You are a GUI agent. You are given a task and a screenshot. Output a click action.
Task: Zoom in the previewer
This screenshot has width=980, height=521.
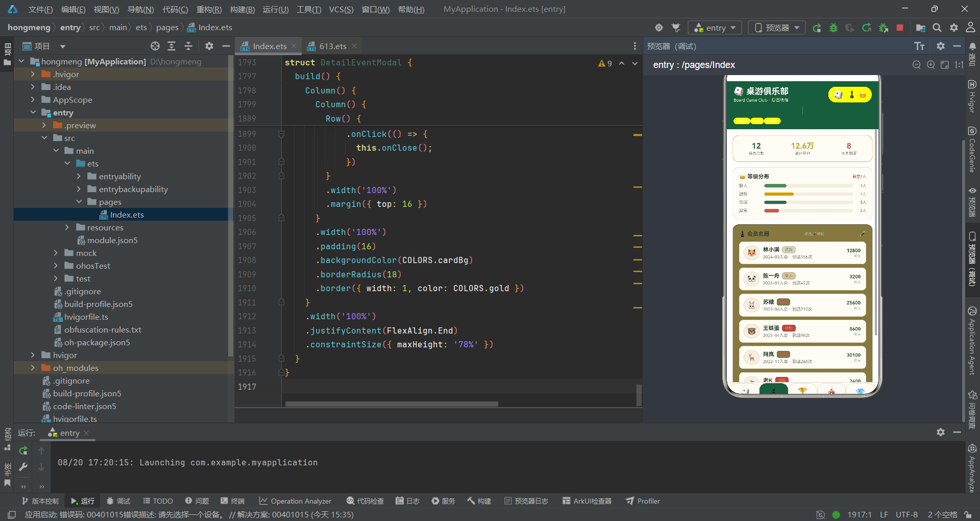click(931, 65)
